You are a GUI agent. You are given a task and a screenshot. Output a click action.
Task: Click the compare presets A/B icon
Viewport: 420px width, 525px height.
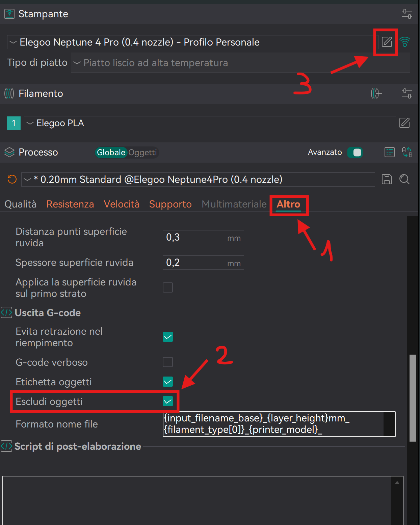pos(407,152)
